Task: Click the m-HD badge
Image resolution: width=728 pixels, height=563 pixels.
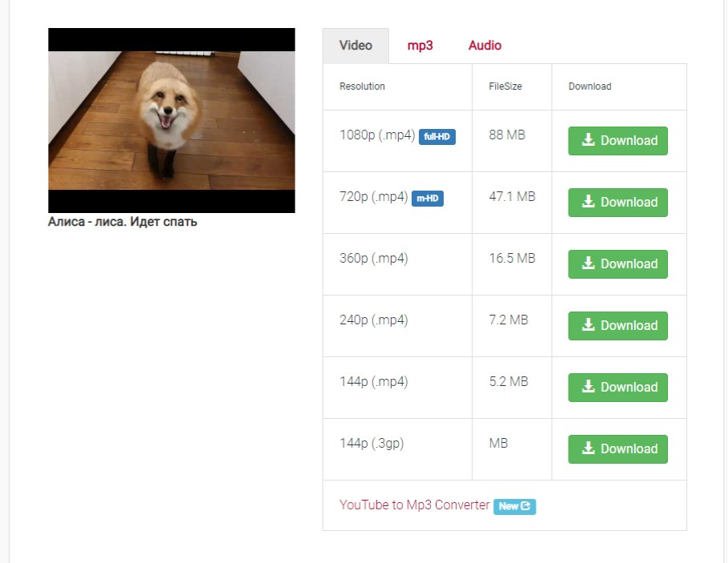Action: pyautogui.click(x=428, y=199)
